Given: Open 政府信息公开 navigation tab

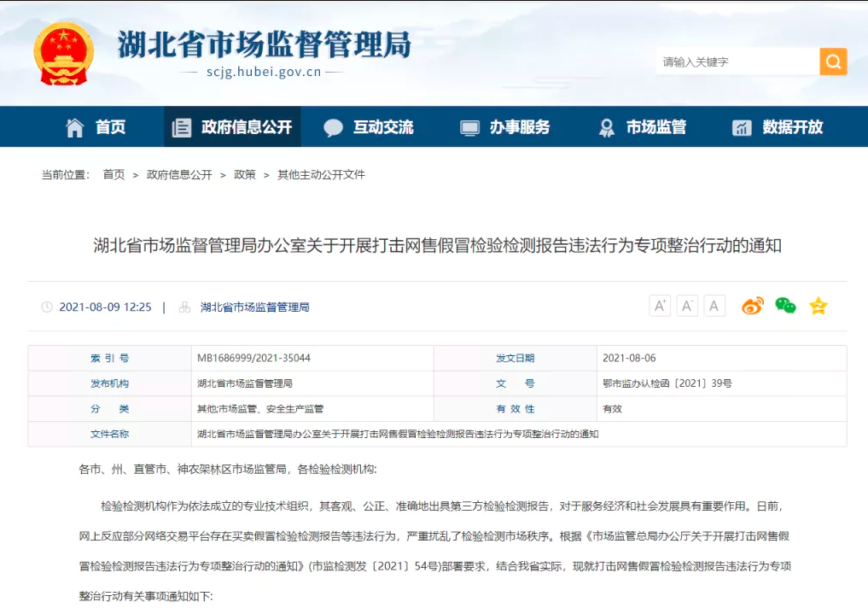Looking at the screenshot, I should click(x=232, y=127).
